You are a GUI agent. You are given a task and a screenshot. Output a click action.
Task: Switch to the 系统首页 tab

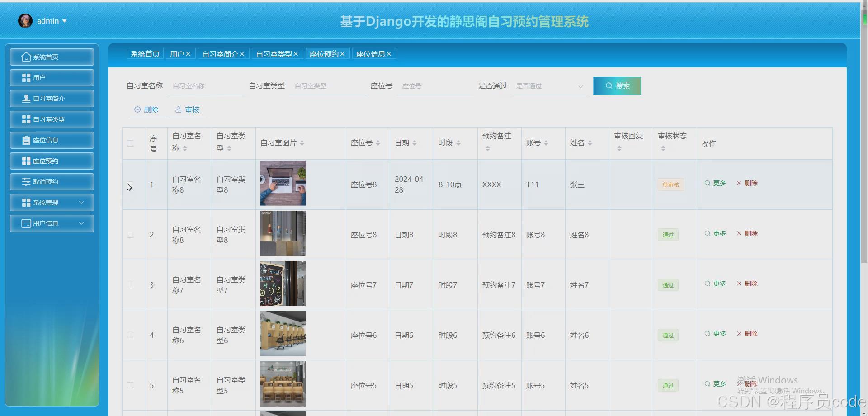(x=145, y=54)
